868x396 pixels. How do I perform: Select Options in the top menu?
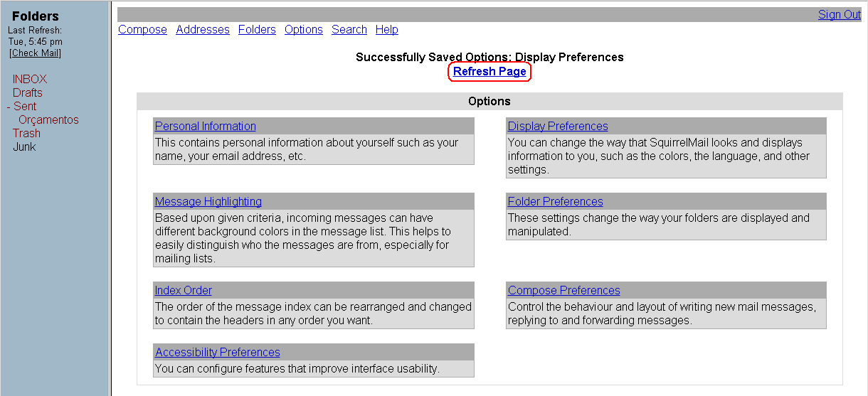pos(304,29)
